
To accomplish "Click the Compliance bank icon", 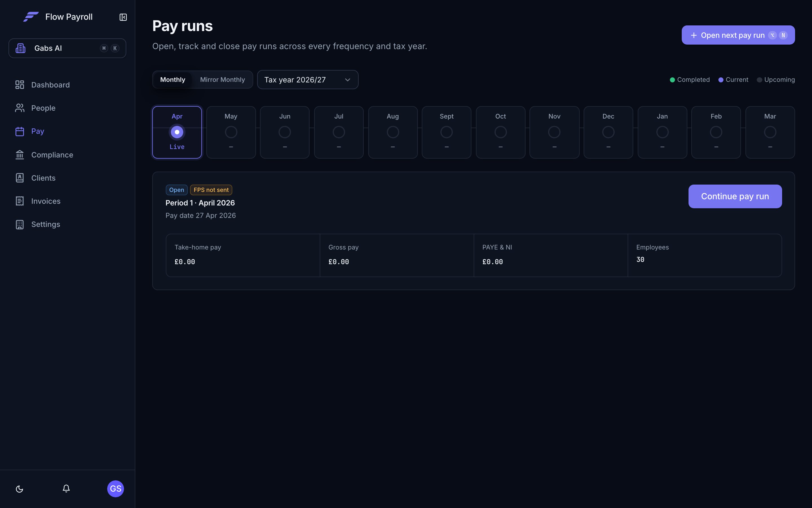I will (20, 155).
